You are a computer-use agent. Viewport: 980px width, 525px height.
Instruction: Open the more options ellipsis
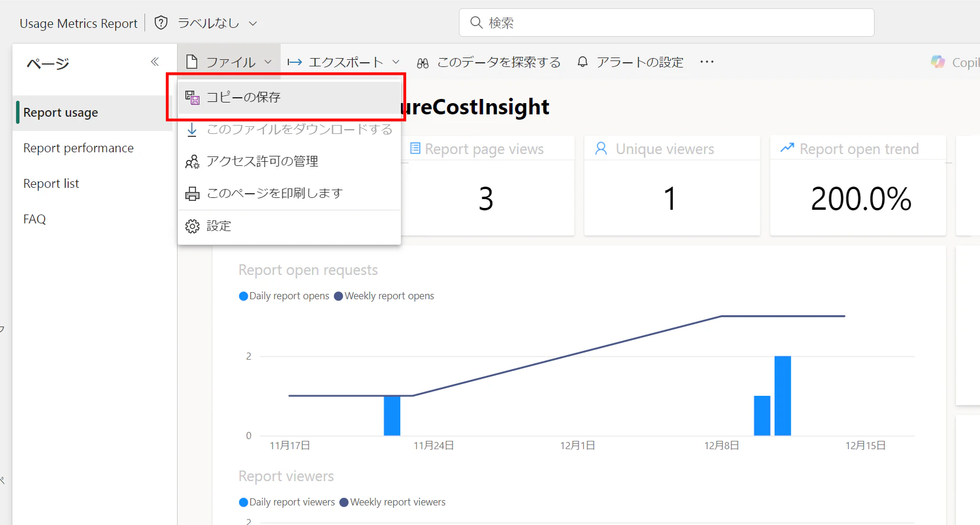706,62
